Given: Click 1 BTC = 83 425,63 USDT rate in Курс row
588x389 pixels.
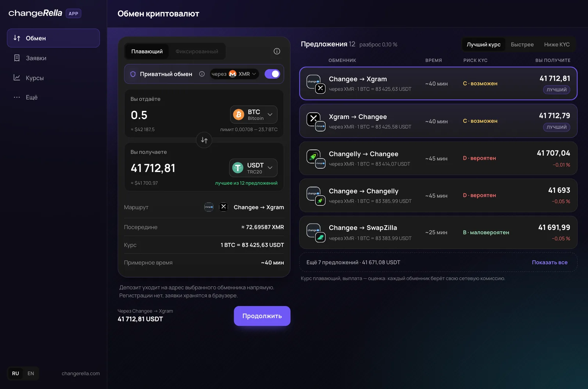Looking at the screenshot, I should tap(252, 245).
